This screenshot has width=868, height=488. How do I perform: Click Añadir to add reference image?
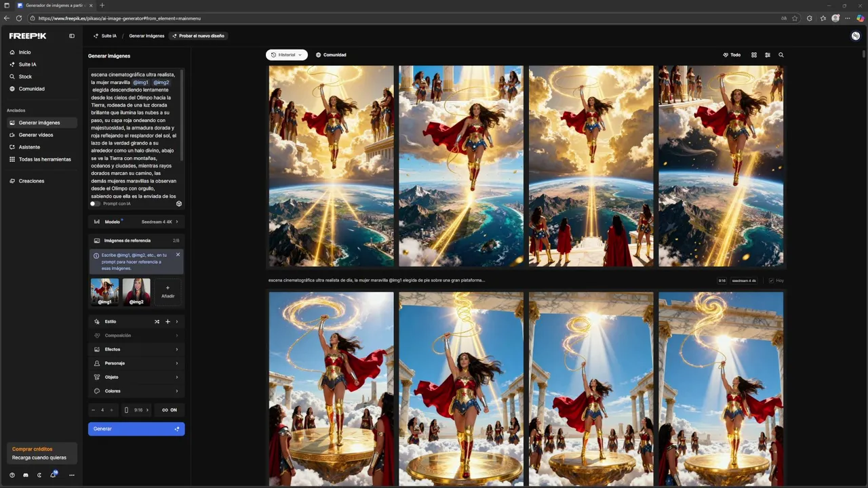click(167, 292)
